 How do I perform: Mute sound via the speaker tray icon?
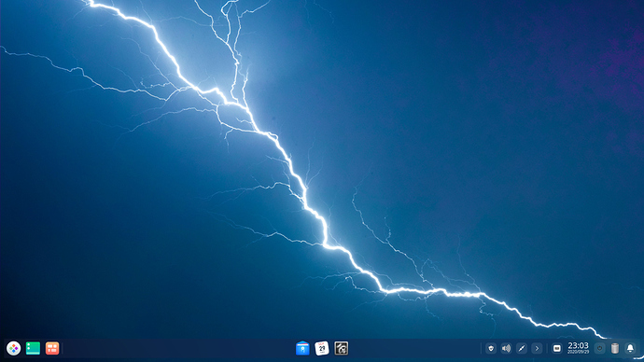pyautogui.click(x=506, y=348)
